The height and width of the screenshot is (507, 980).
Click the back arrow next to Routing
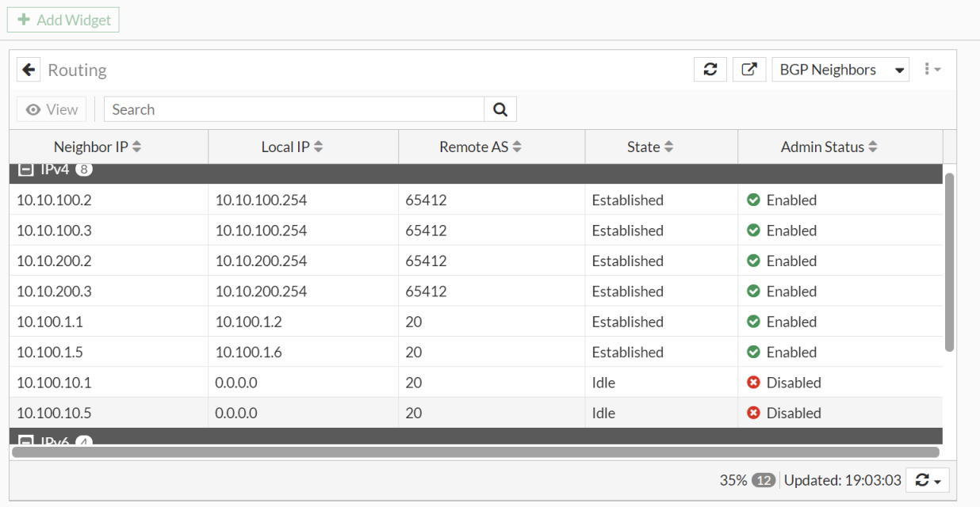pos(29,70)
